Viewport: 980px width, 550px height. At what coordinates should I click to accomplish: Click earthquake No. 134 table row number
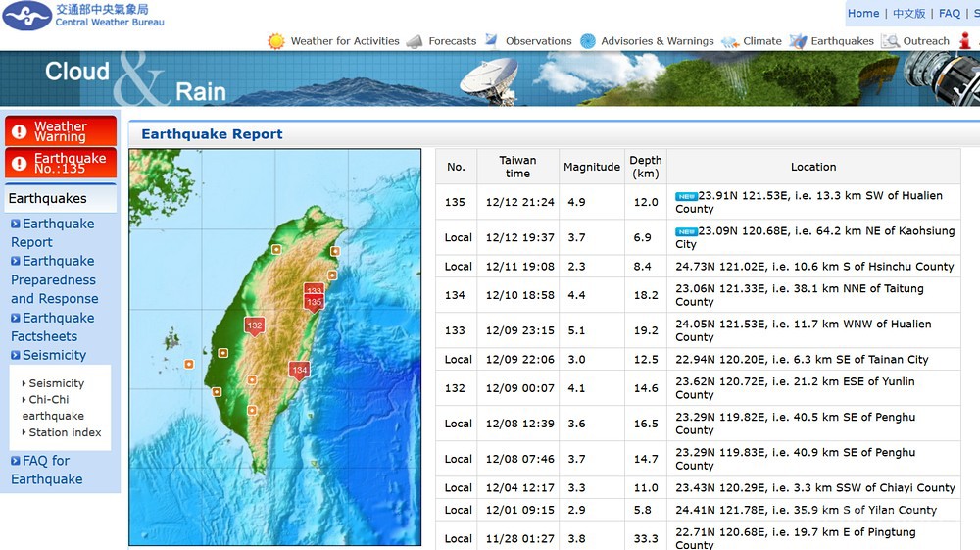click(x=455, y=295)
